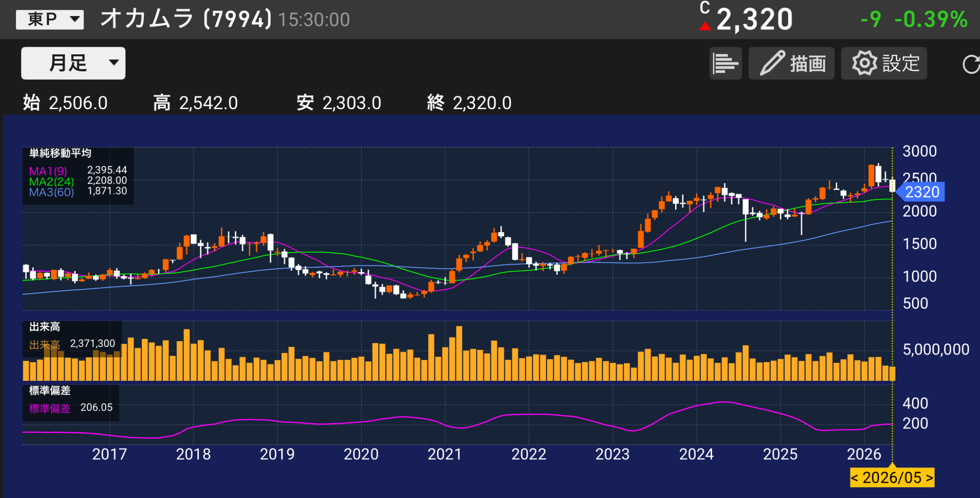This screenshot has width=980, height=498.
Task: Open 設定 chart settings
Action: (884, 63)
